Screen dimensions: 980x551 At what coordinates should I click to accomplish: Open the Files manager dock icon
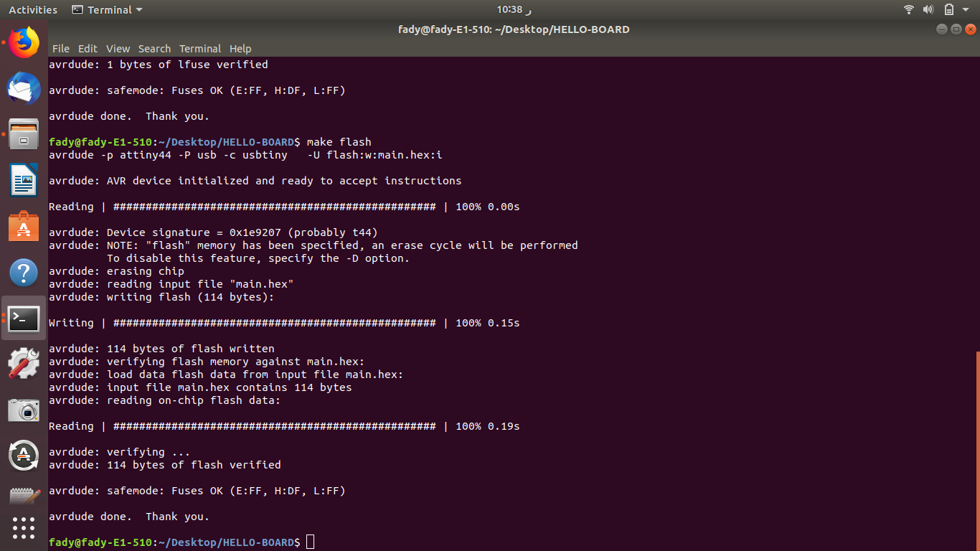point(24,134)
